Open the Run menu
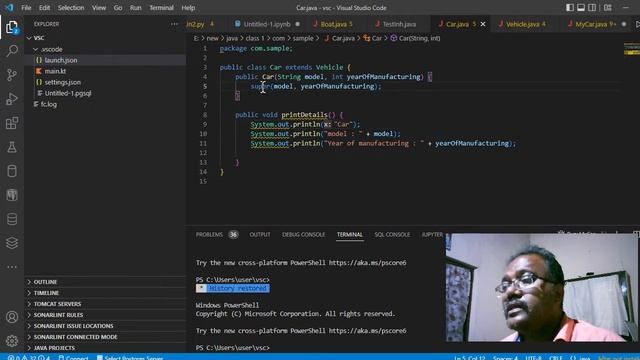The height and width of the screenshot is (360, 640). [136, 8]
